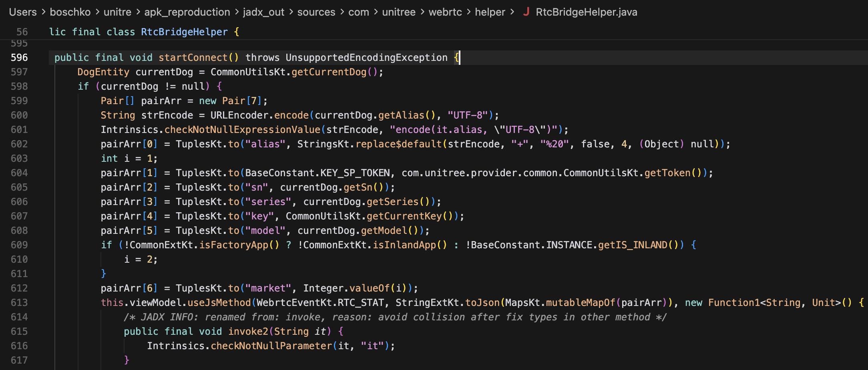
Task: Click the "alias" string on line 602
Action: [x=265, y=144]
